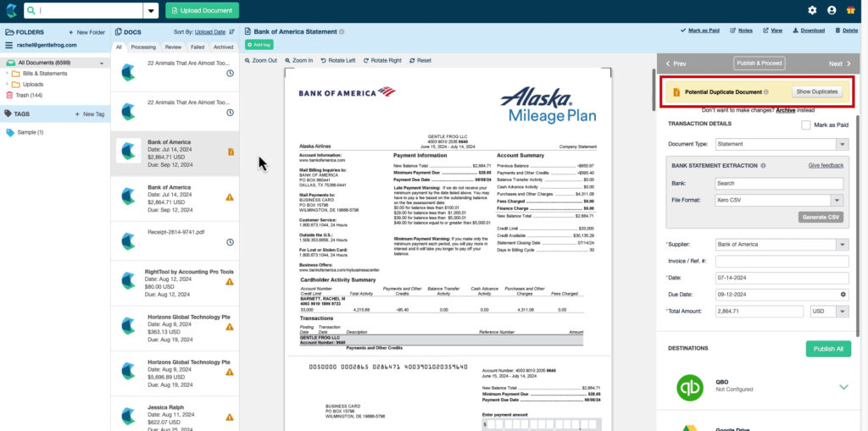Zoom in on the document

pos(299,61)
